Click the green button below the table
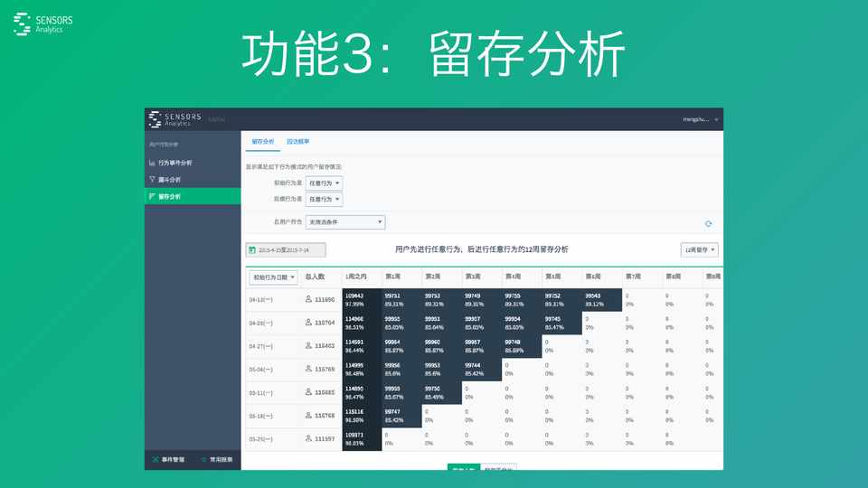Screen dimensions: 868x488 point(463,467)
